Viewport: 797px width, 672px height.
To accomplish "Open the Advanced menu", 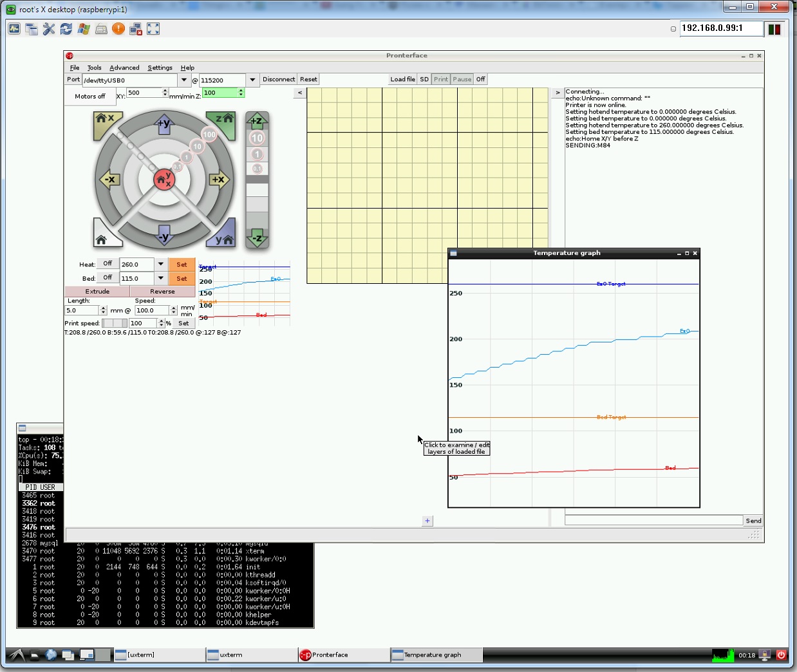I will coord(124,68).
